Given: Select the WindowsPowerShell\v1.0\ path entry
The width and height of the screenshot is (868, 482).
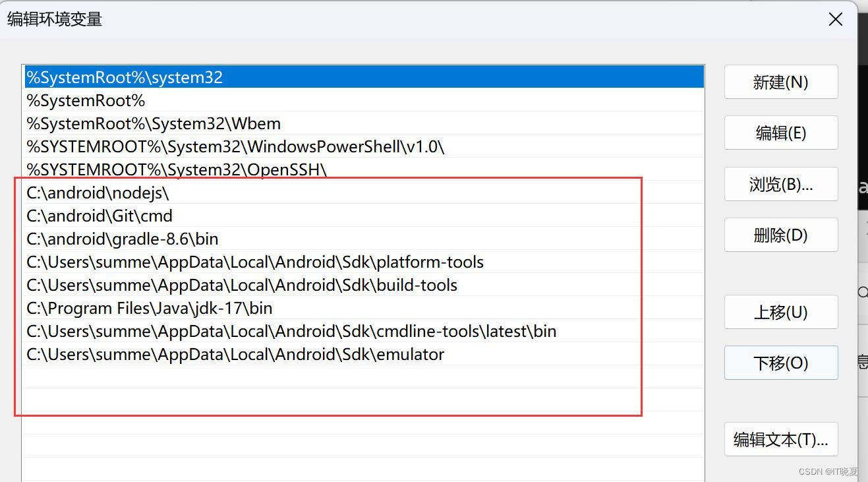Looking at the screenshot, I should pos(364,146).
